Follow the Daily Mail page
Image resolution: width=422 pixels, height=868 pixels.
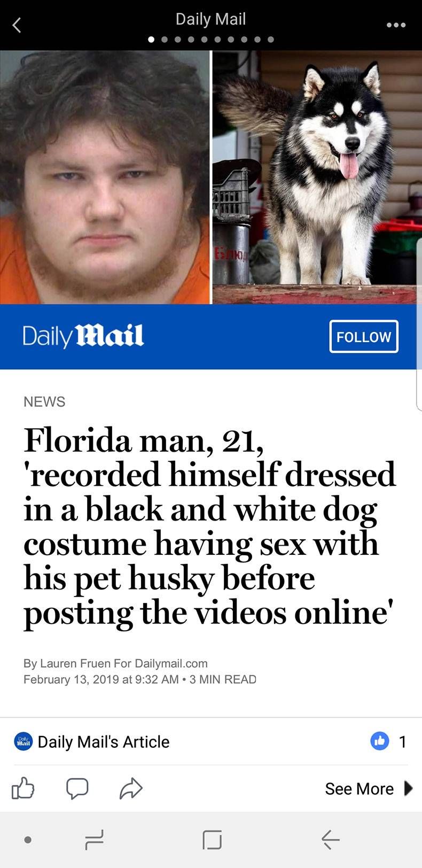coord(364,336)
